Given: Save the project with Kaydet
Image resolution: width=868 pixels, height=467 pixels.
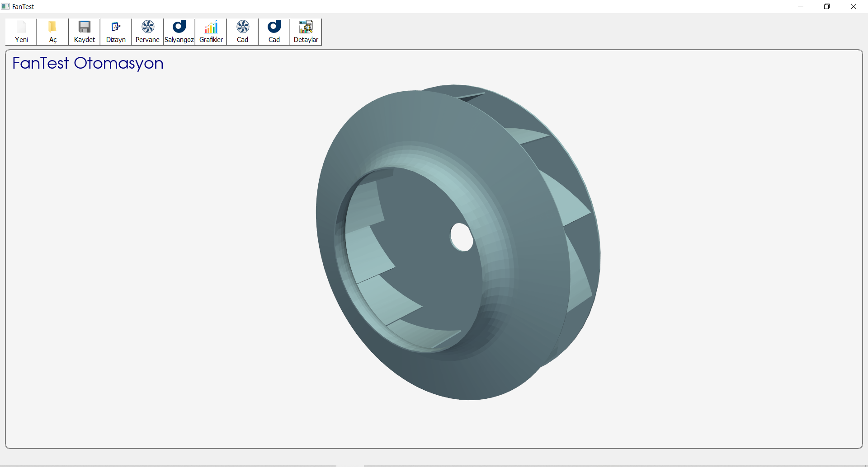Looking at the screenshot, I should pyautogui.click(x=84, y=31).
